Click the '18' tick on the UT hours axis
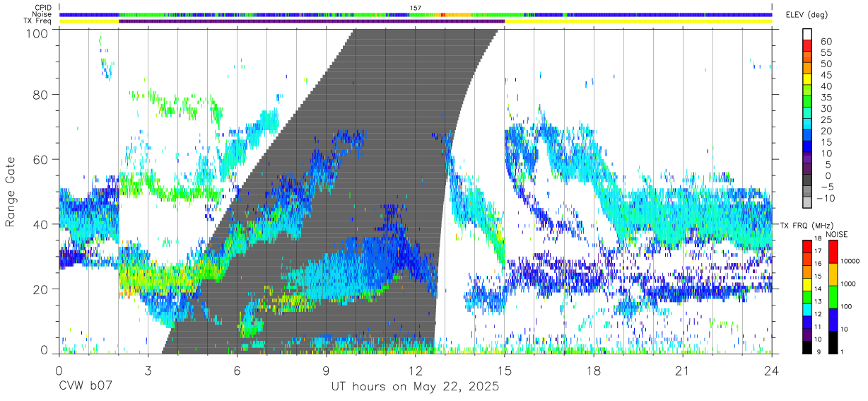868x401 pixels. 594,370
